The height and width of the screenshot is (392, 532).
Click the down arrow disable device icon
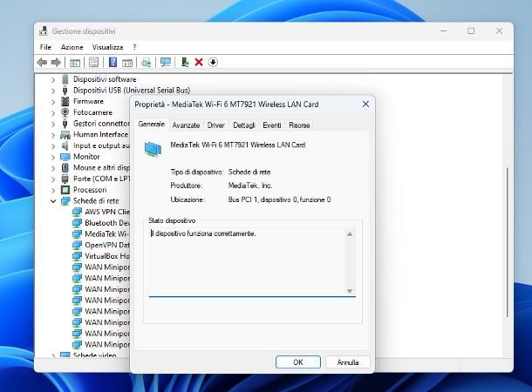(213, 63)
